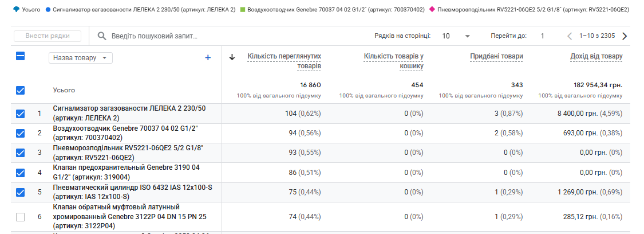Click the blue circle legend marker
644x234 pixels.
[x=48, y=9]
